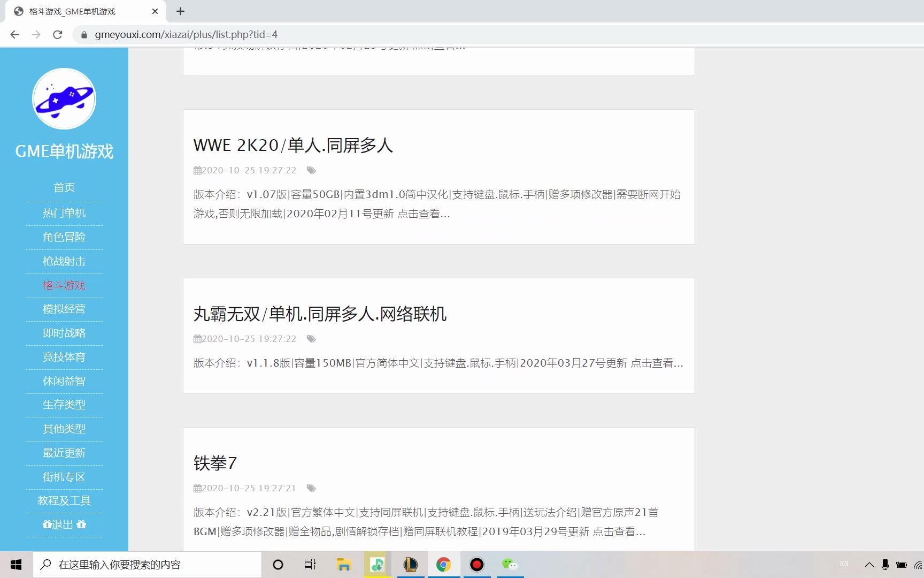This screenshot has height=578, width=924.
Task: Click 丸霸无双 版本介绍 description text
Action: click(438, 363)
